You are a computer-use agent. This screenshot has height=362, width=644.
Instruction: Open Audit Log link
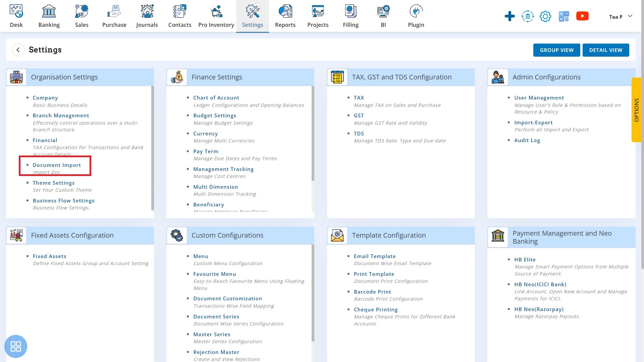pyautogui.click(x=527, y=140)
